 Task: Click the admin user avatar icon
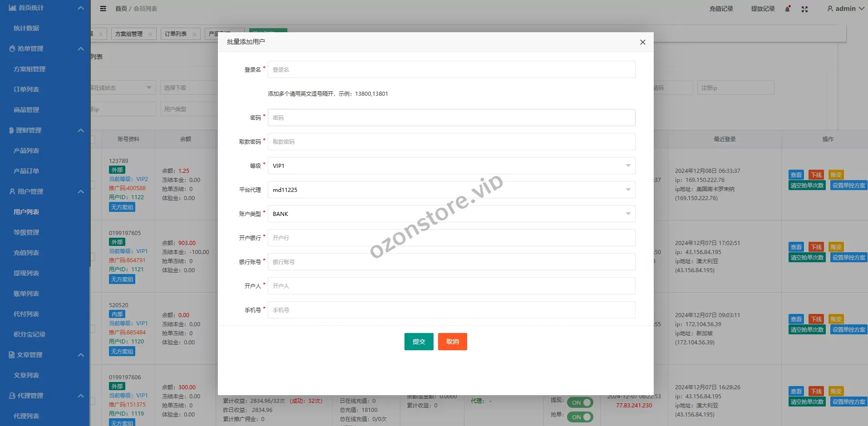pyautogui.click(x=830, y=9)
